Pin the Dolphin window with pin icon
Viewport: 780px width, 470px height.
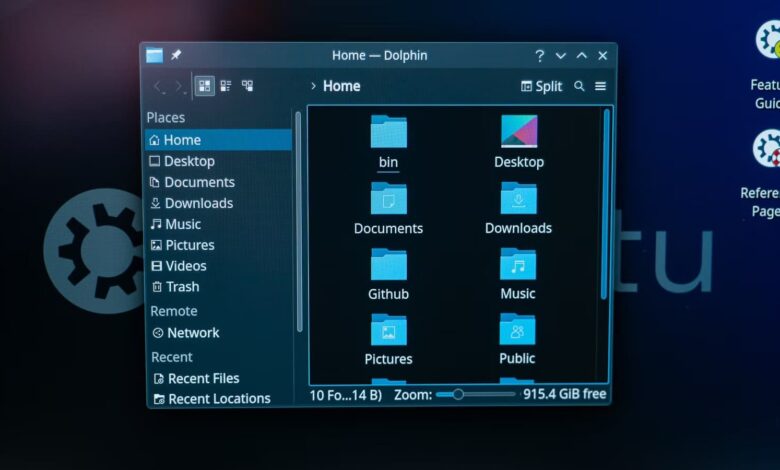tap(176, 55)
